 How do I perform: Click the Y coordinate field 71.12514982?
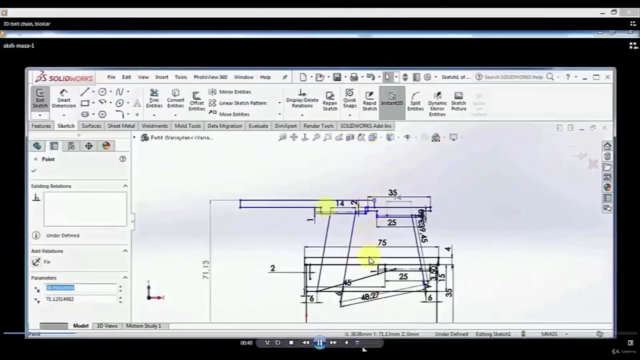pos(81,299)
